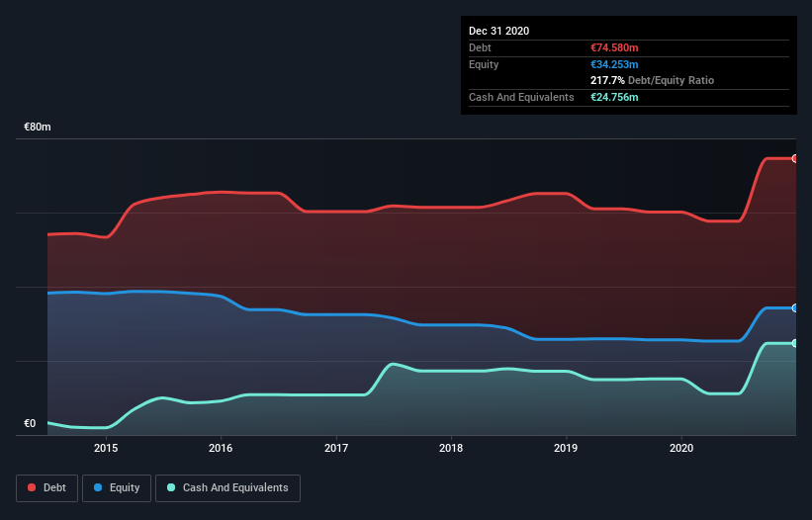The image size is (812, 520).
Task: Click the blue Equity end-point marker
Action: tap(795, 308)
